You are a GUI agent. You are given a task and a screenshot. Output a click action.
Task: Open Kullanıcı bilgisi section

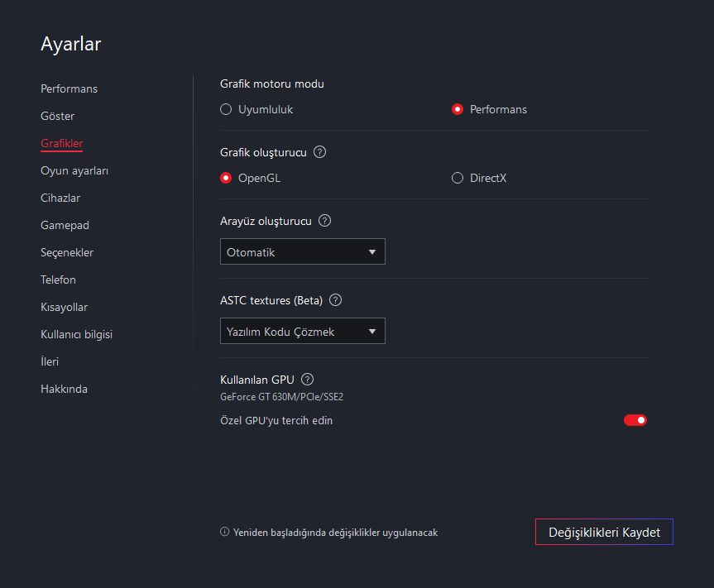[76, 334]
